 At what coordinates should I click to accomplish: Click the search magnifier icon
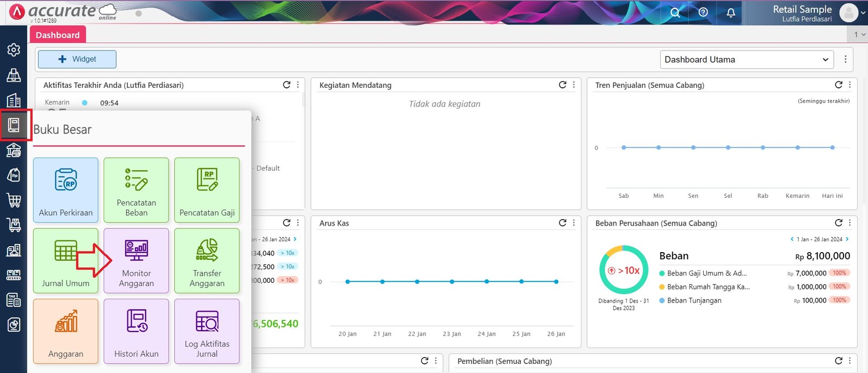(675, 12)
